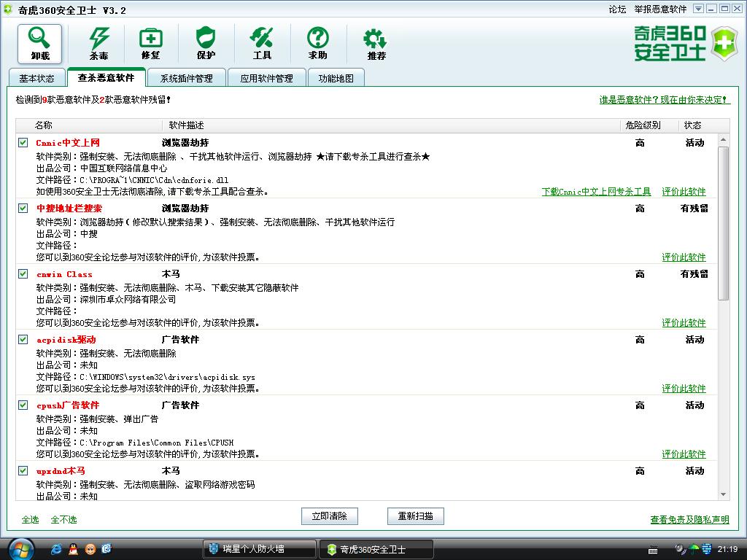Select the upxdnd木马 entry name
Screen dimensions: 747x560
[x=61, y=471]
